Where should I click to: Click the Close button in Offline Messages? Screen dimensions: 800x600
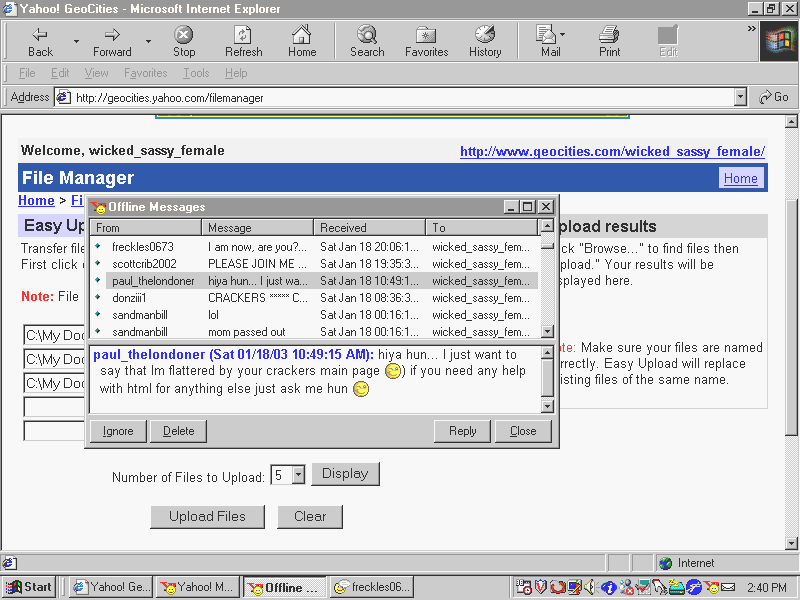click(523, 431)
